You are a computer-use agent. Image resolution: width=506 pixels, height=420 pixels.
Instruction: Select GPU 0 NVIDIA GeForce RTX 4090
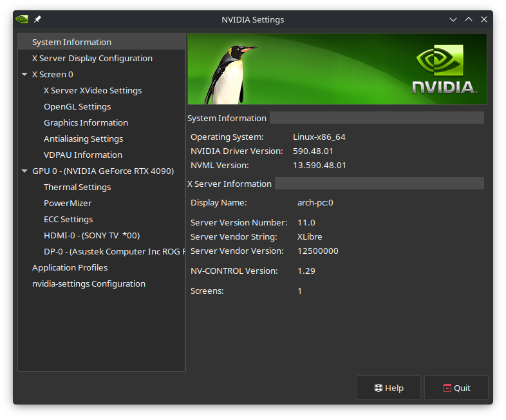[102, 171]
